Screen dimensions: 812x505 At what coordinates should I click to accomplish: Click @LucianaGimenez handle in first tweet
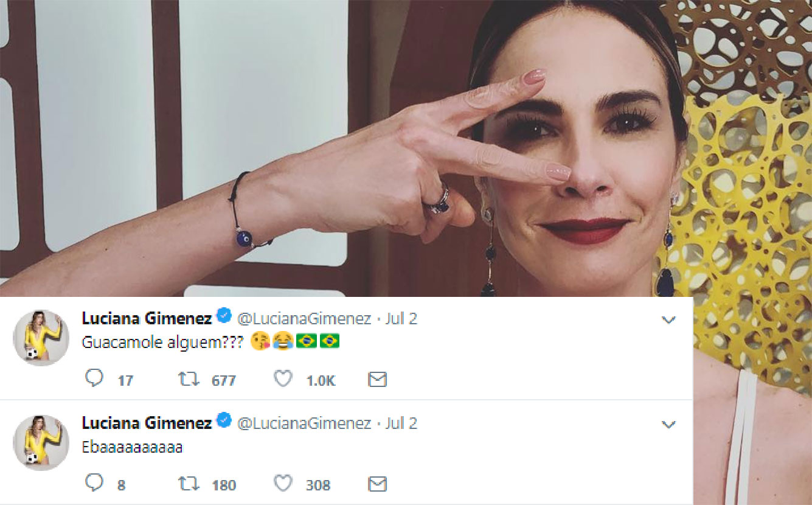coord(304,319)
